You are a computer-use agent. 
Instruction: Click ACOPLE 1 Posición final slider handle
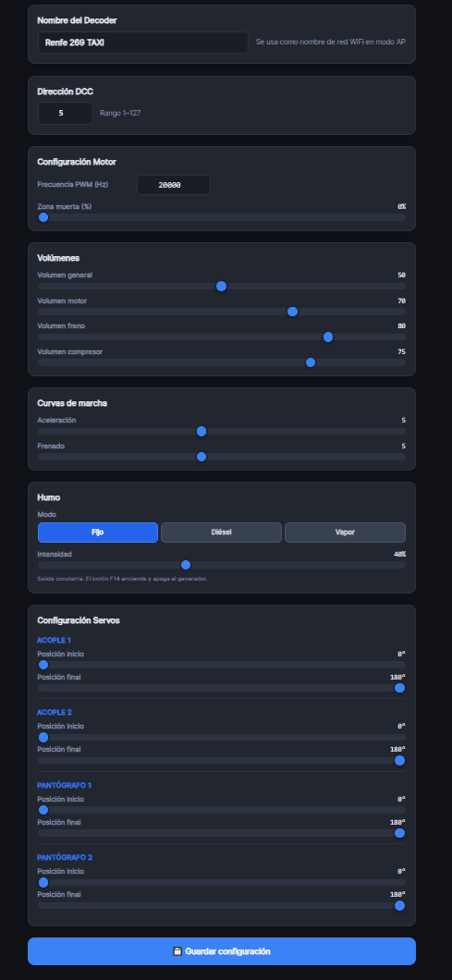400,688
